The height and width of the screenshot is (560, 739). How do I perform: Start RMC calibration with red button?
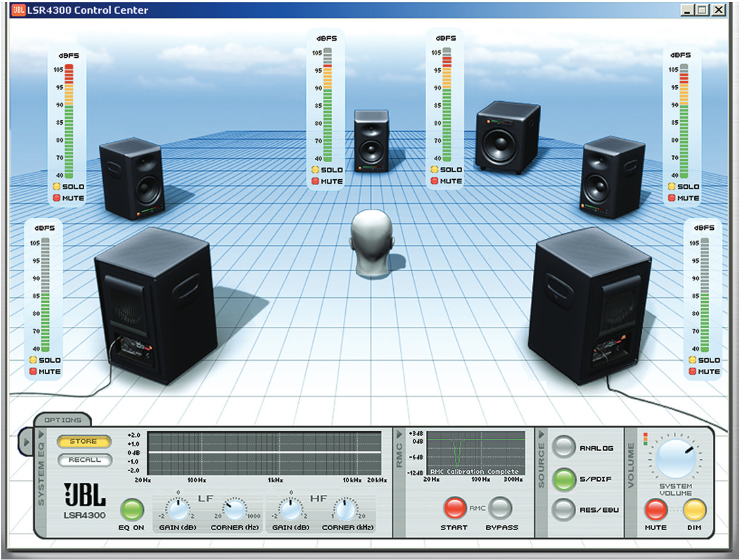(455, 508)
